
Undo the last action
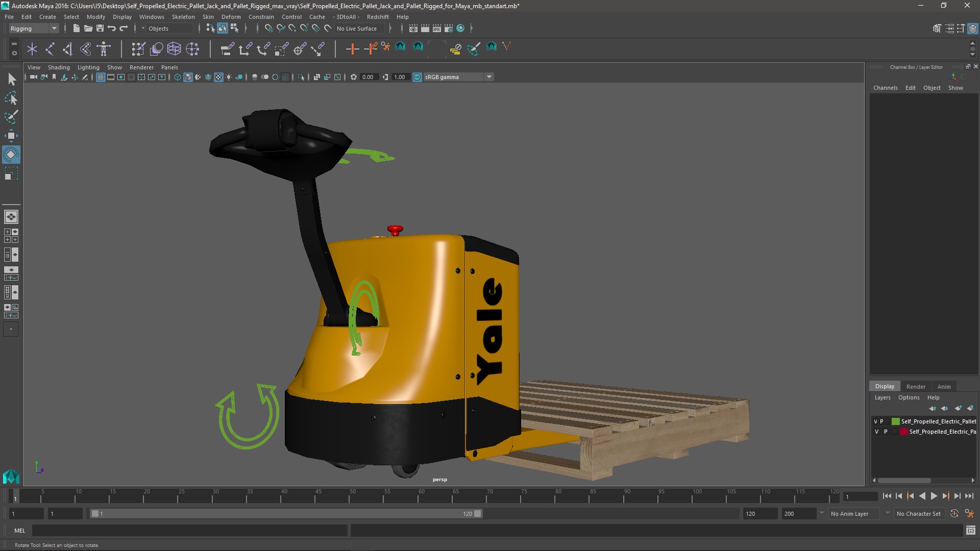click(112, 29)
